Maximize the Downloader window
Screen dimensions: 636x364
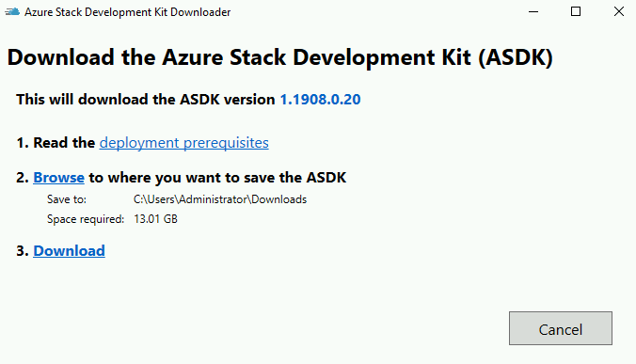(x=576, y=11)
